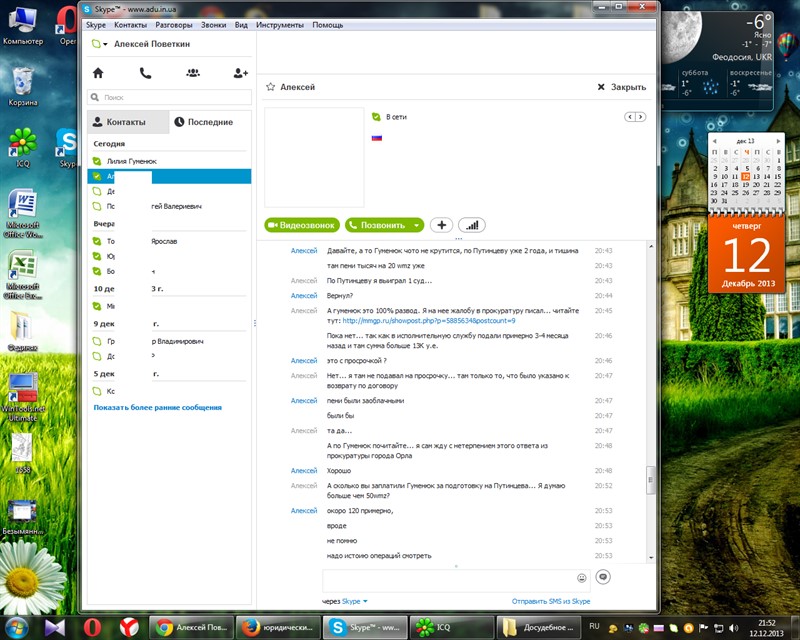
Task: Click the volume speaker tray icon
Action: 733,628
